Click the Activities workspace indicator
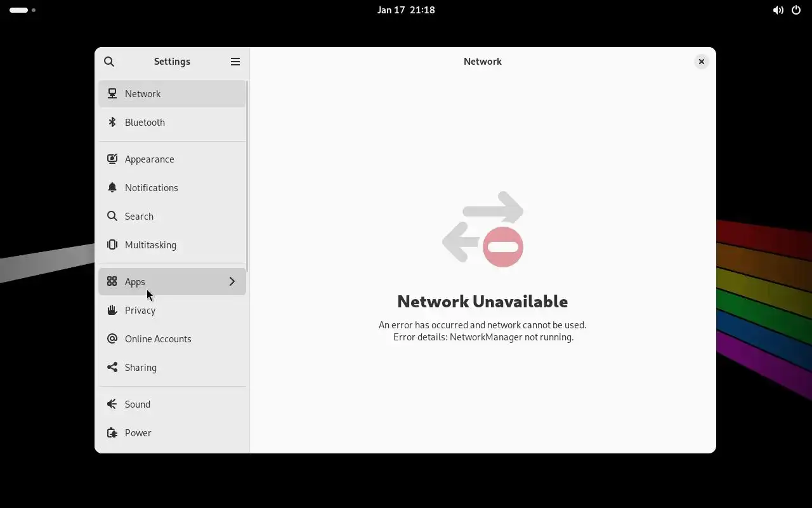 tap(22, 10)
